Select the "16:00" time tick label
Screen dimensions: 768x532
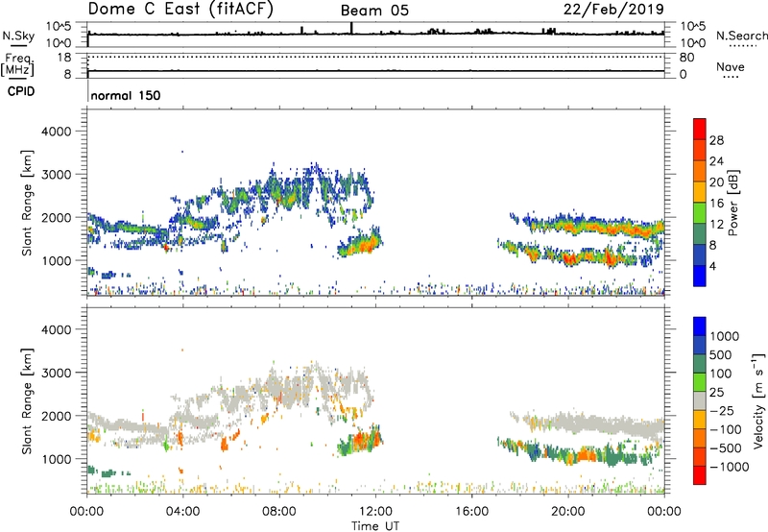tap(471, 512)
